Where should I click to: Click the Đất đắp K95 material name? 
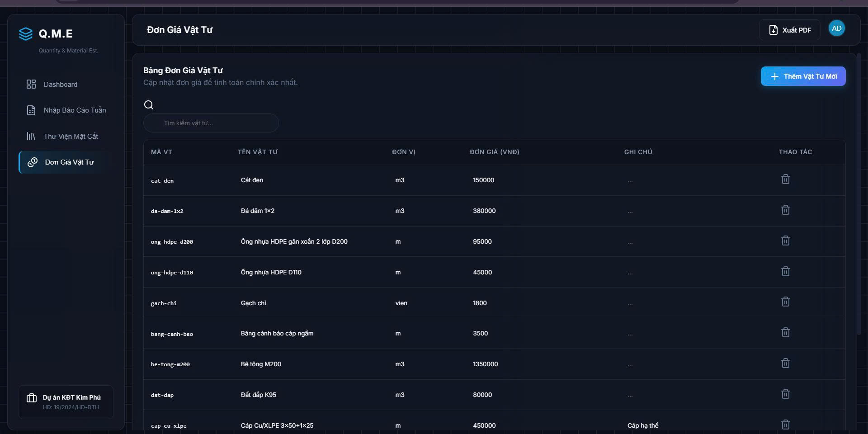coord(259,395)
